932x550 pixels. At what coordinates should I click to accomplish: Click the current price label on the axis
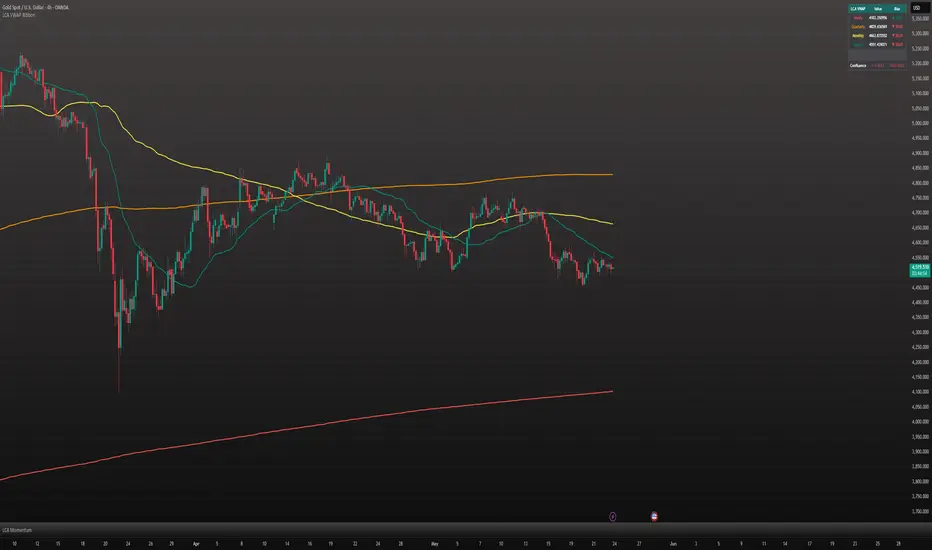[x=920, y=270]
